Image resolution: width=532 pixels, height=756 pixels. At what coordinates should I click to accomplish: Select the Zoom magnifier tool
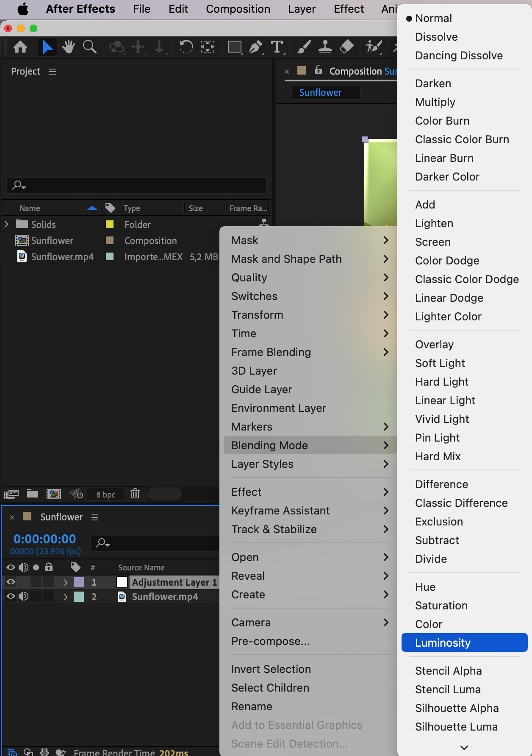pos(89,47)
